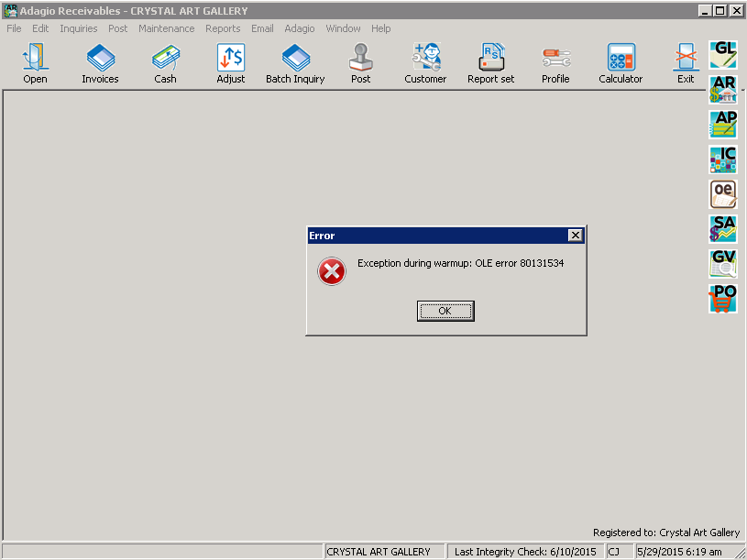
Task: Open the Inquiries menu
Action: point(78,28)
